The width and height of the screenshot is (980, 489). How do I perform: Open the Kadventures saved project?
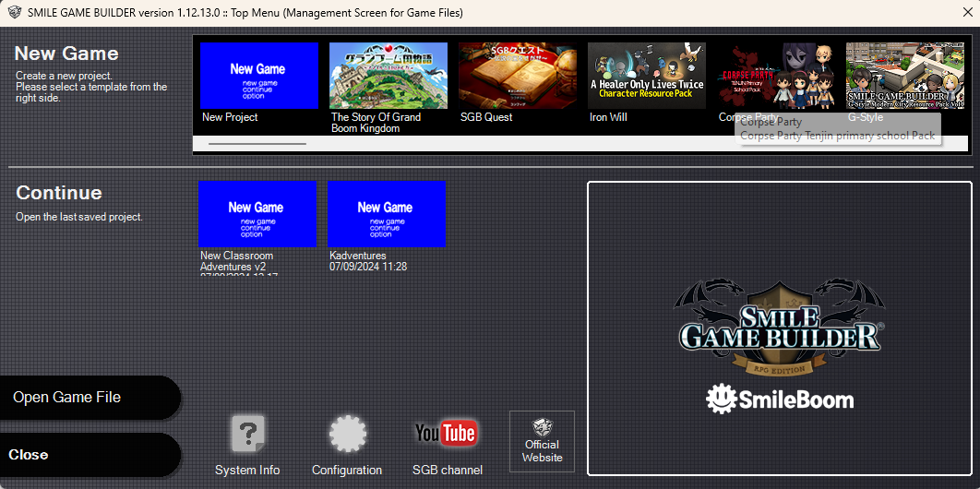(387, 214)
